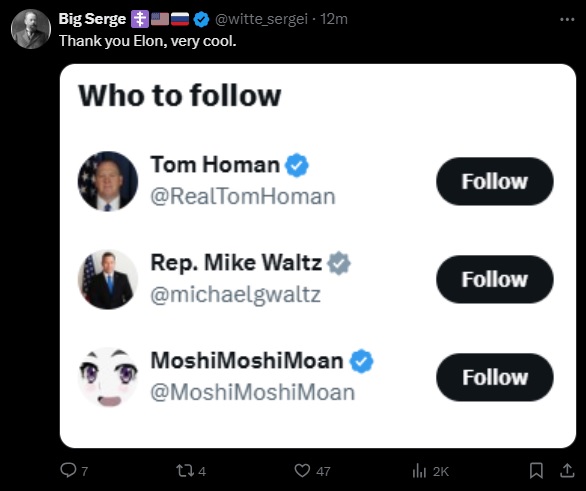Click MoshiMoshiMoan's verified checkmark badge
586x491 pixels.
361,361
